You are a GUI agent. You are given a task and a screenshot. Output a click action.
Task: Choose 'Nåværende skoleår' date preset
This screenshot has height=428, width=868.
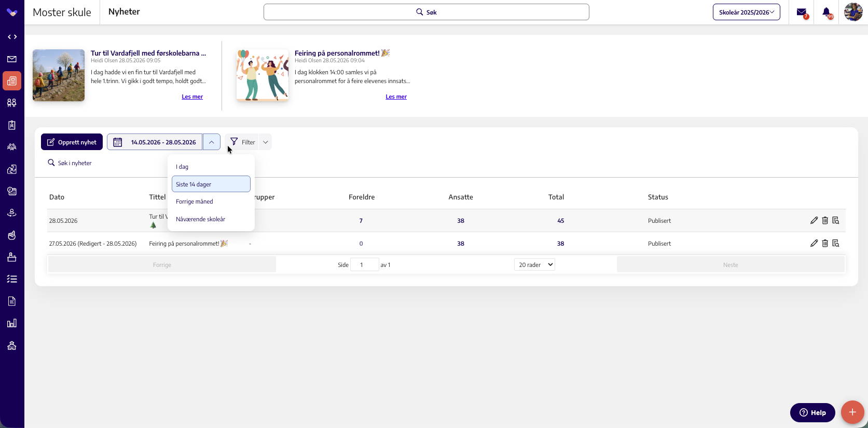(211, 219)
